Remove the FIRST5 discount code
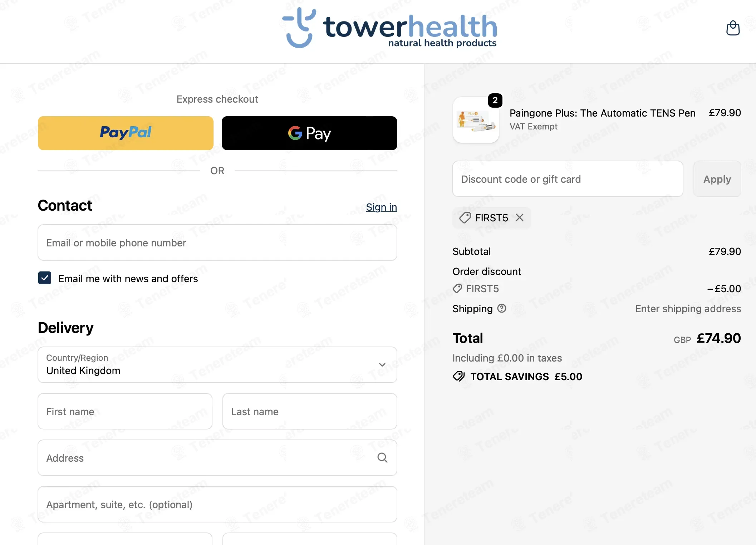 click(x=520, y=217)
